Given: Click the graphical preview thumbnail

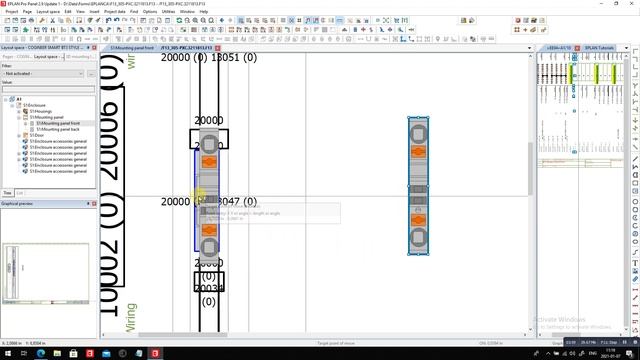Looking at the screenshot, I should click(46, 273).
